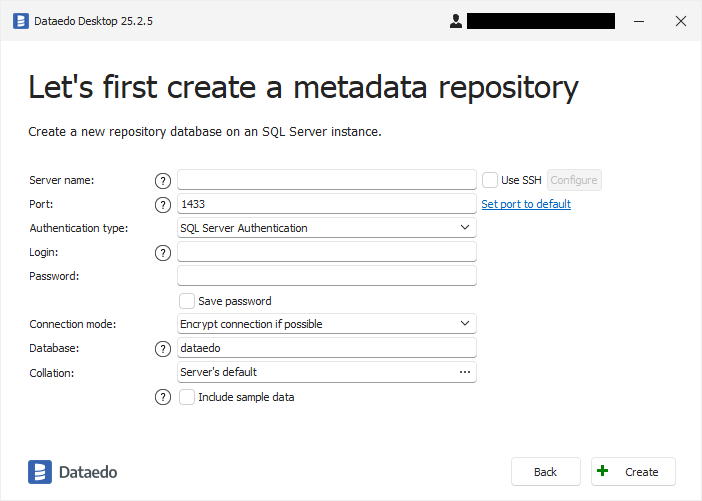Check the Include sample data box

(187, 397)
